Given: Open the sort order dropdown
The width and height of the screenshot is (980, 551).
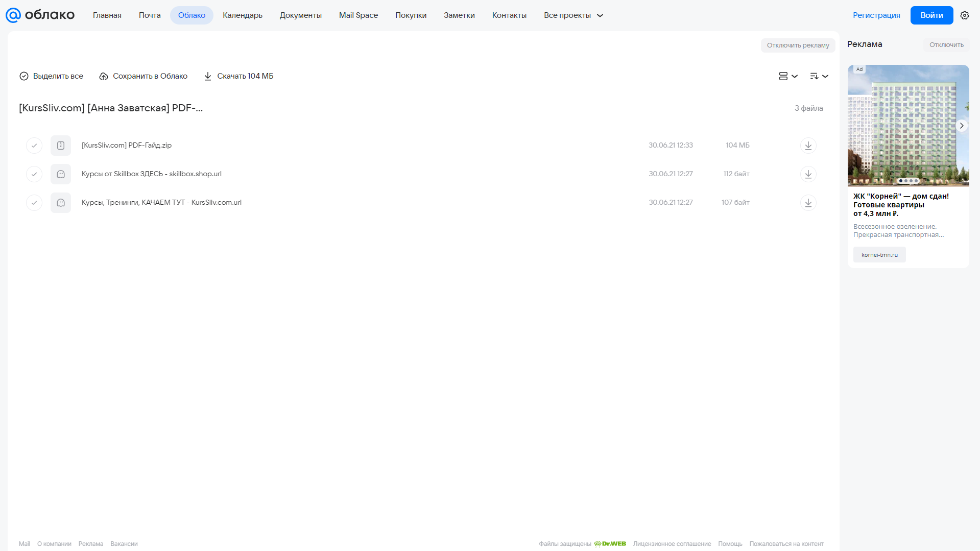Looking at the screenshot, I should pyautogui.click(x=819, y=76).
